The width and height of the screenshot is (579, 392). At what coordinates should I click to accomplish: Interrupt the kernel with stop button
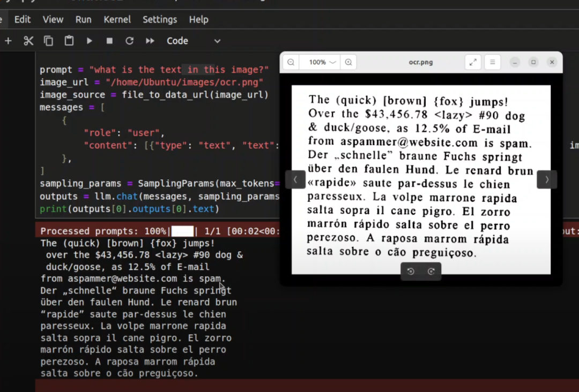coord(109,41)
